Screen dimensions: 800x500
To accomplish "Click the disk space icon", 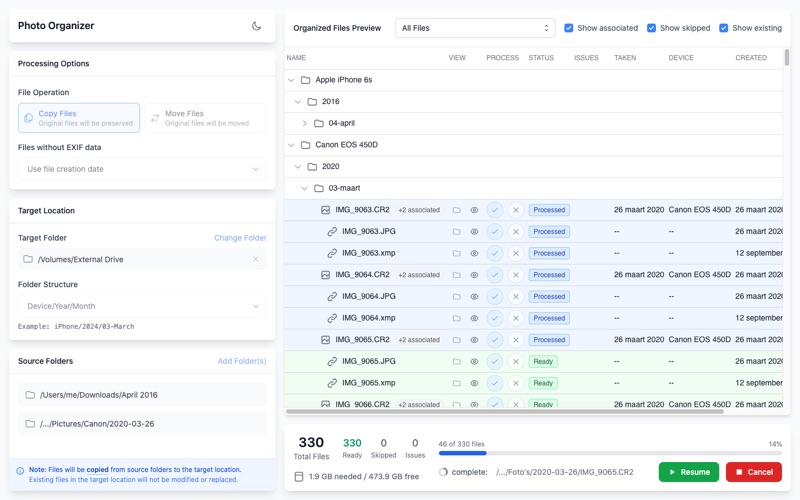I will pos(299,477).
